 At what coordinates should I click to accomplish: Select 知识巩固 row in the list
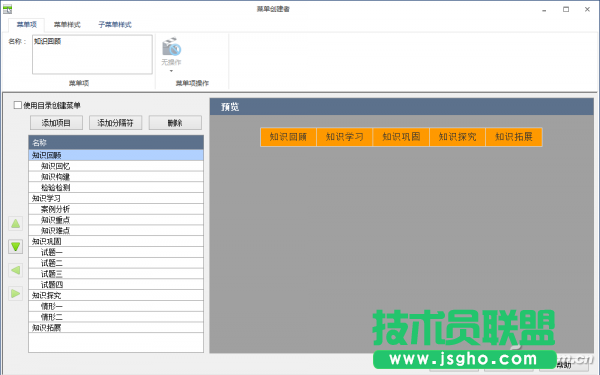coord(116,241)
